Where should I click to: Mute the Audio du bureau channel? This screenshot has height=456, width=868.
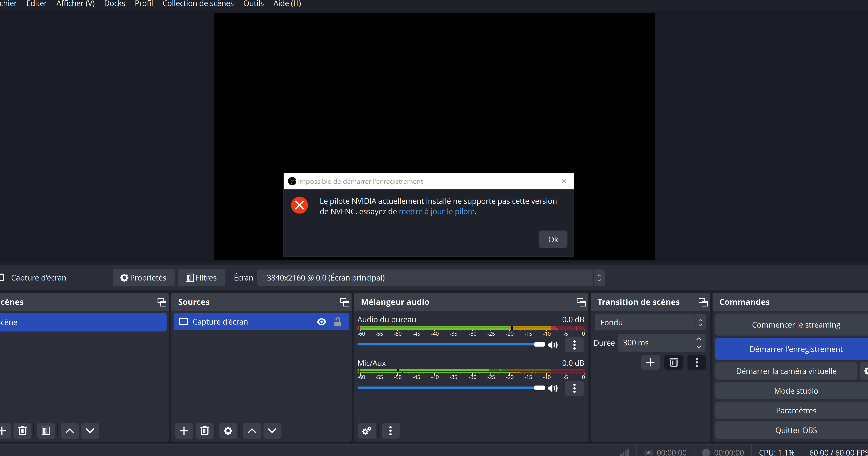pos(553,345)
